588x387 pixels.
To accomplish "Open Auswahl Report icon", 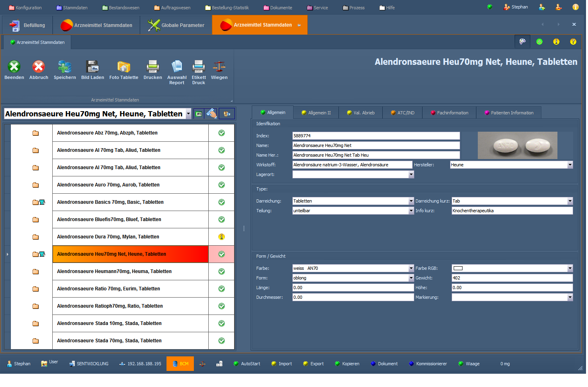I will [x=177, y=67].
